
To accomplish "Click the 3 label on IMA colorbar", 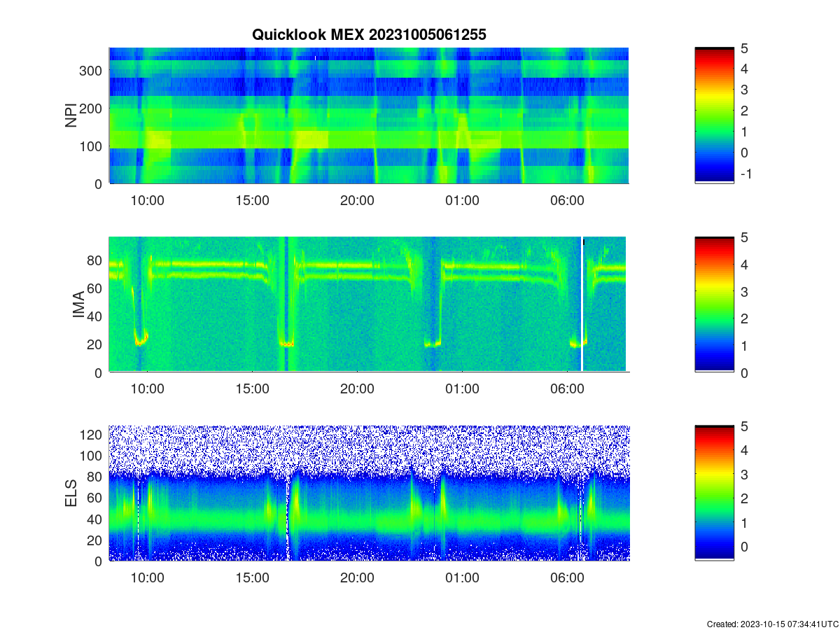I will [x=744, y=291].
